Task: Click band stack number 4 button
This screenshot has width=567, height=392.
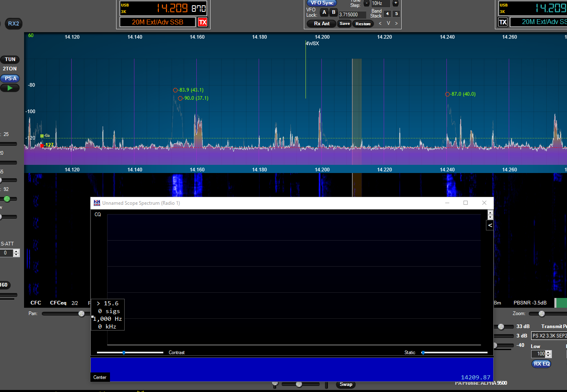Action: pyautogui.click(x=387, y=14)
